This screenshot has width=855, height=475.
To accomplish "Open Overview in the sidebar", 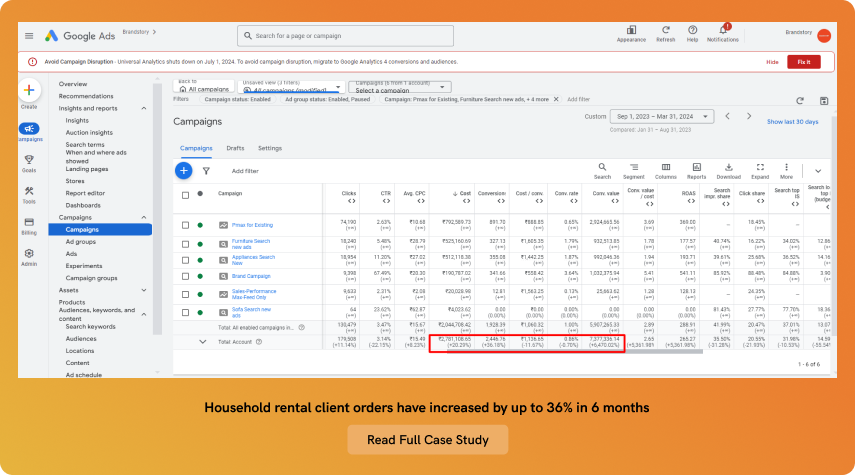I will pyautogui.click(x=73, y=84).
